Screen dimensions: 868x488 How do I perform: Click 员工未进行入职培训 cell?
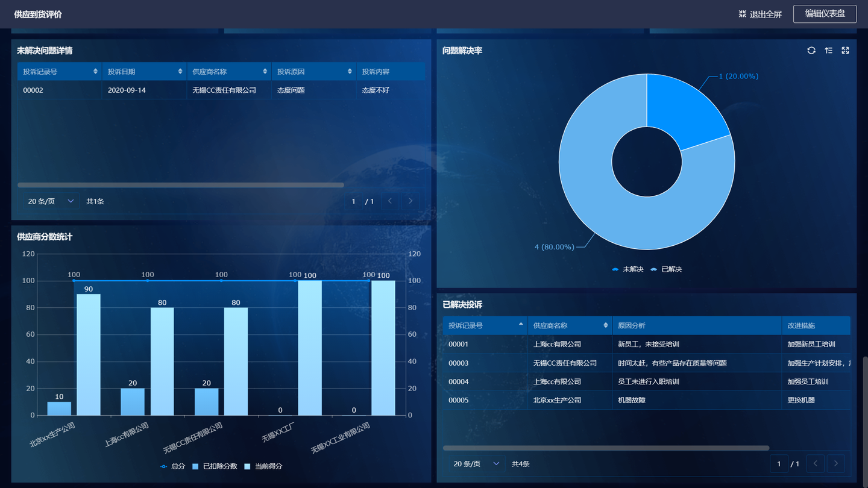[x=649, y=381]
